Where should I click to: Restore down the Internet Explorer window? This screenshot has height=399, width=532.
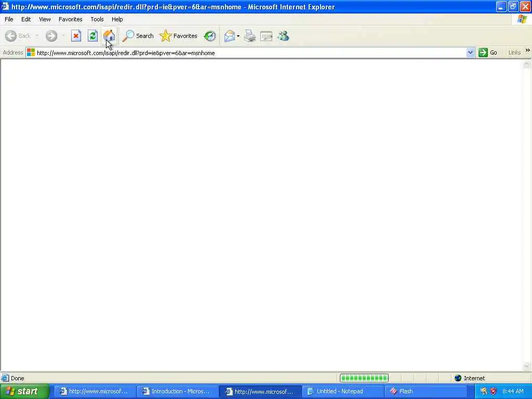[513, 7]
